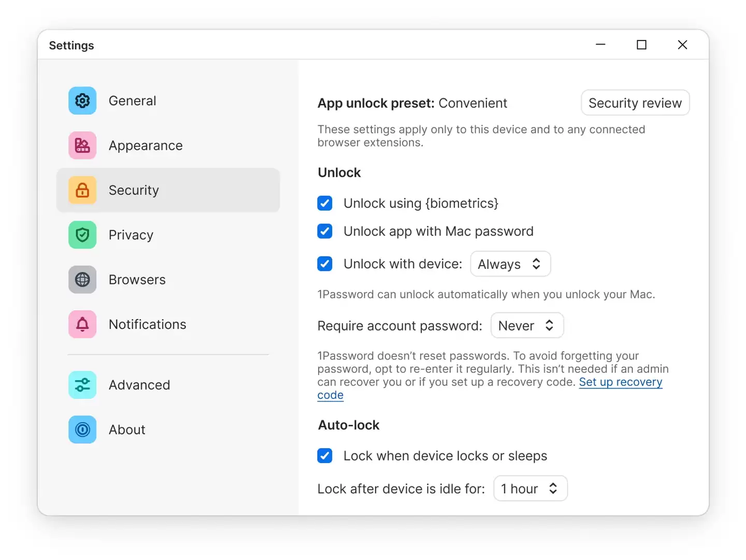746x560 pixels.
Task: Click the General gear icon
Action: tap(82, 100)
